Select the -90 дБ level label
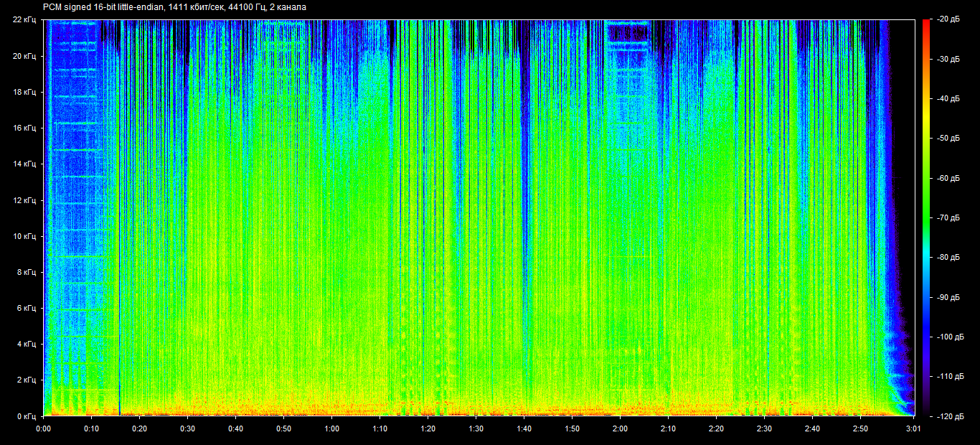Viewport: 980px width, 445px height. tap(949, 296)
